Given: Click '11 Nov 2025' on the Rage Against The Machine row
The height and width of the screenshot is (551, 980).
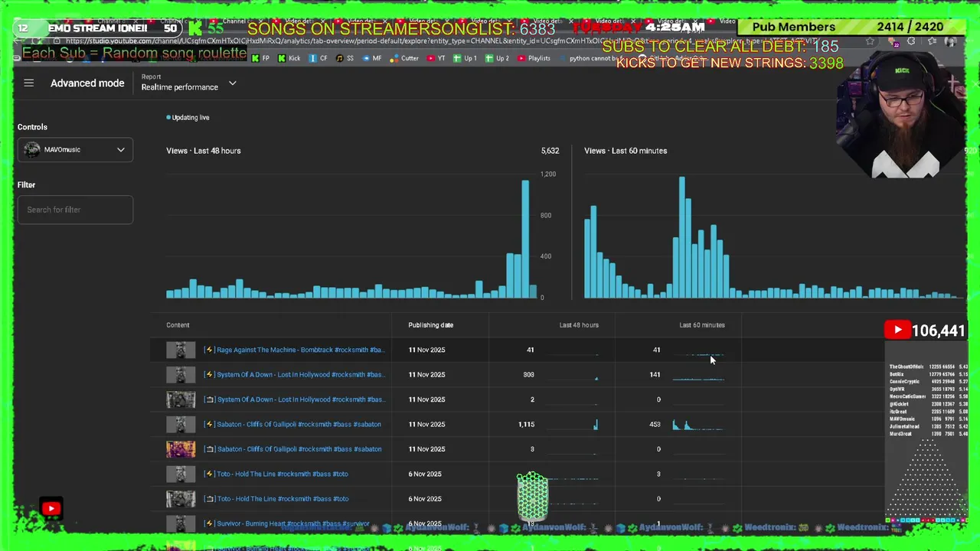Looking at the screenshot, I should click(426, 350).
